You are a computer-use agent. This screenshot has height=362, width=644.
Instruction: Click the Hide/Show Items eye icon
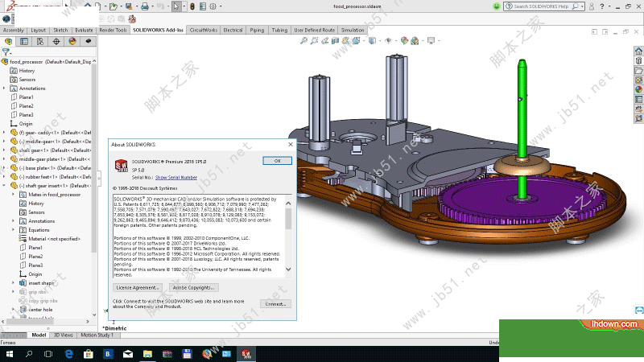(x=388, y=40)
